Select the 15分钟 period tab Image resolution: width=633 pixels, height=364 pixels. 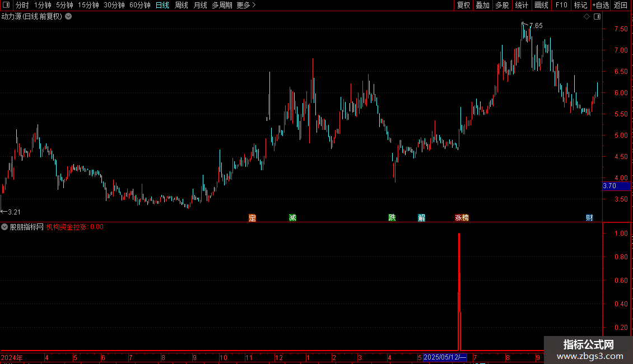(x=89, y=5)
